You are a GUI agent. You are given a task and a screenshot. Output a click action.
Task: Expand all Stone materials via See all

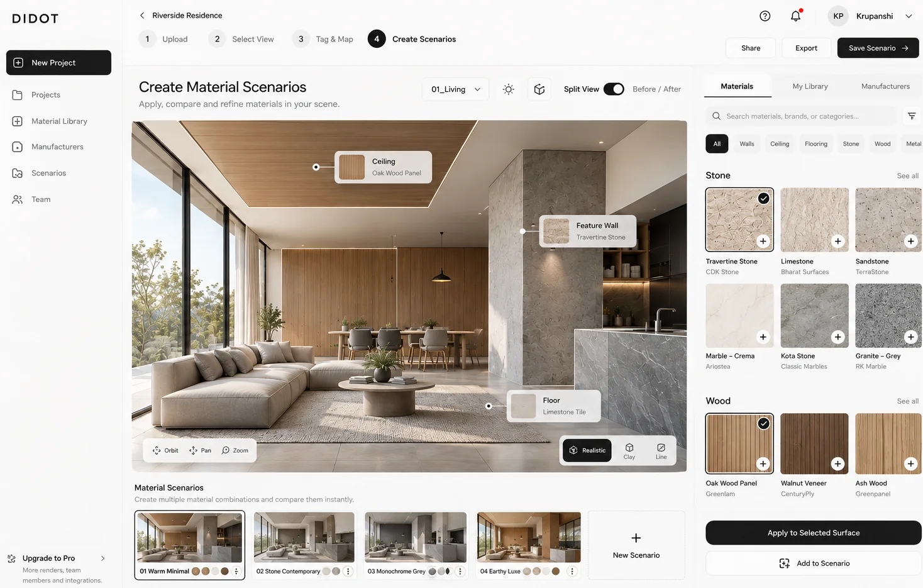tap(907, 176)
